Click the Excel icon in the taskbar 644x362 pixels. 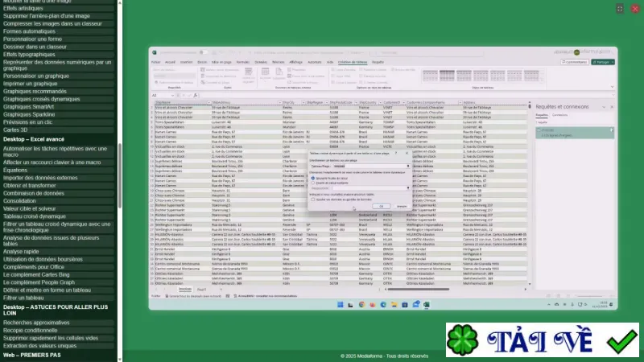click(x=427, y=305)
